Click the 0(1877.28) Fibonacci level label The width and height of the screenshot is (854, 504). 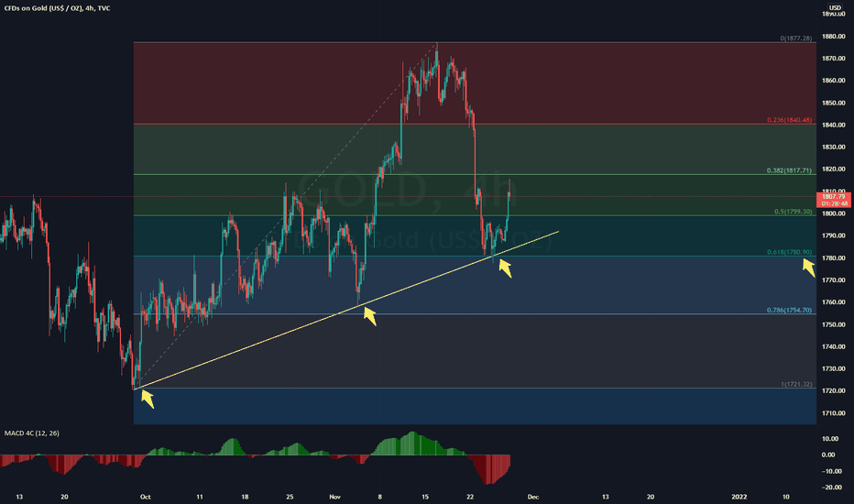point(795,38)
